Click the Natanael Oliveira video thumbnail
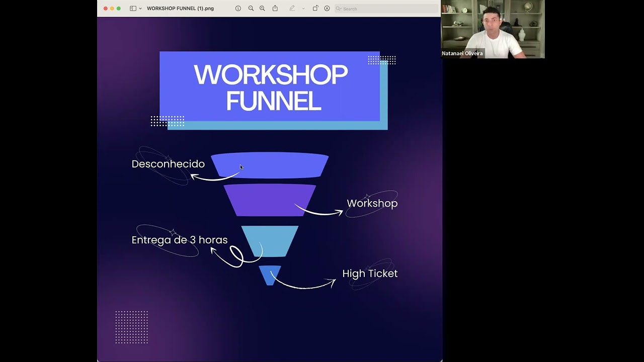The width and height of the screenshot is (644, 362). 493,29
